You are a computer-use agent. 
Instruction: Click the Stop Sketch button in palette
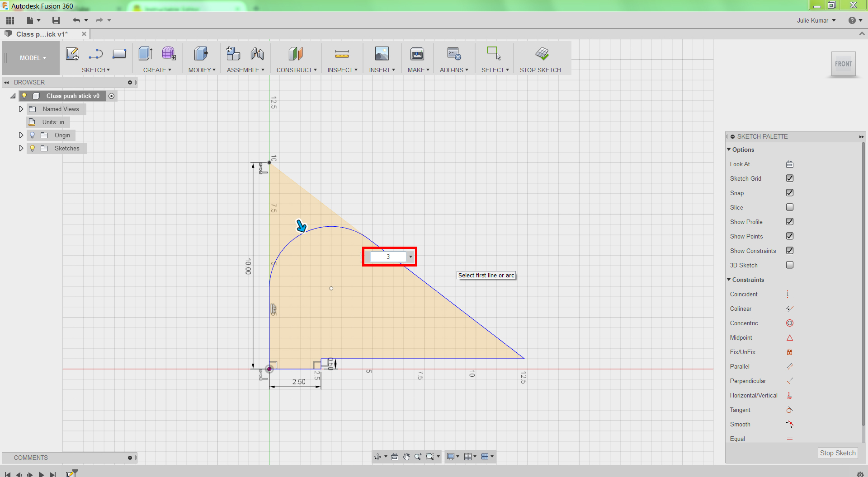[x=838, y=453]
